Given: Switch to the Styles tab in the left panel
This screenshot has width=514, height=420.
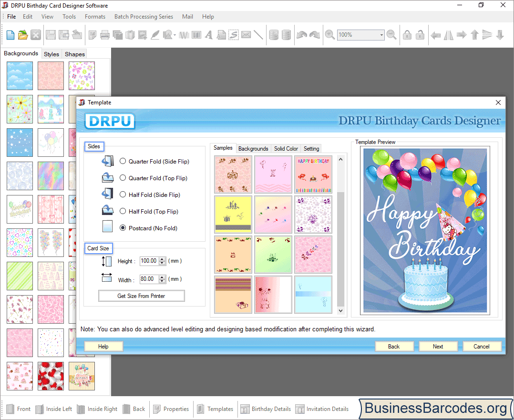Looking at the screenshot, I should 51,54.
